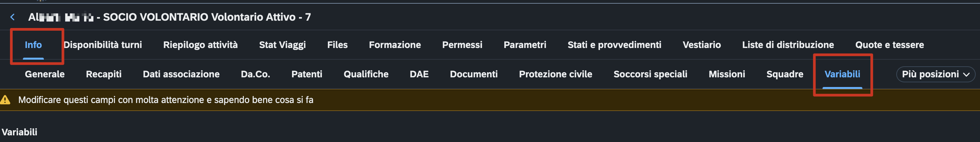Go to Quote e tessere tab
Image resolution: width=980 pixels, height=142 pixels.
pyautogui.click(x=889, y=45)
